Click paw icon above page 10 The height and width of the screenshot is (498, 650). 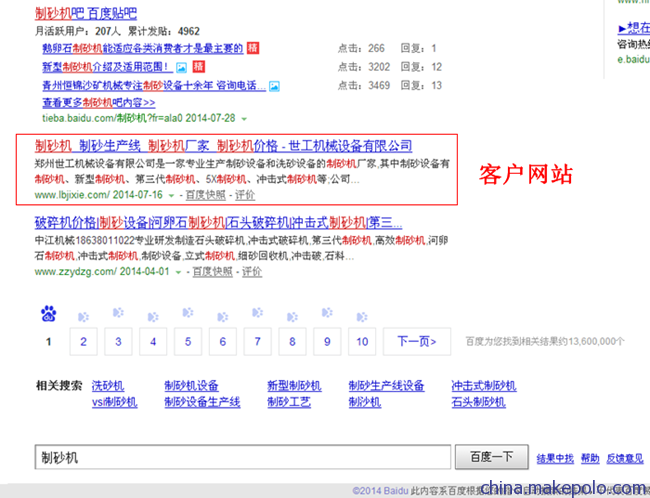click(362, 317)
